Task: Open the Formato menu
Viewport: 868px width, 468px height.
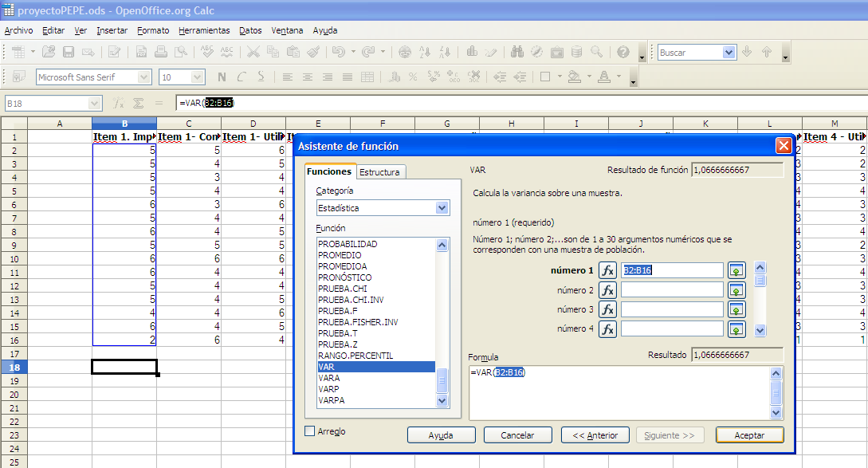Action: click(x=153, y=30)
